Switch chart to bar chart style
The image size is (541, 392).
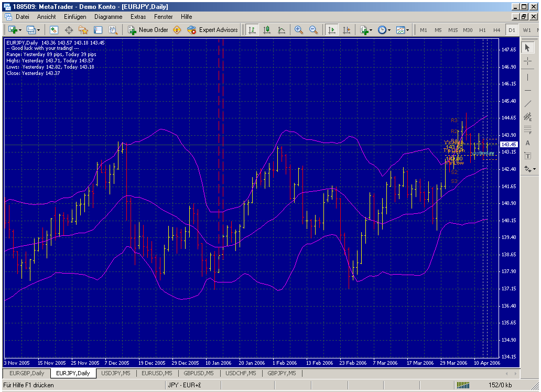click(x=252, y=30)
